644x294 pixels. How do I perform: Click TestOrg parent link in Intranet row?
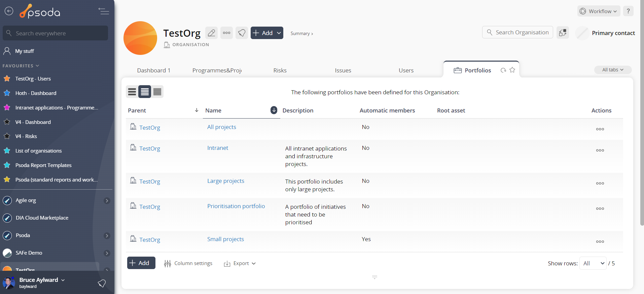150,149
